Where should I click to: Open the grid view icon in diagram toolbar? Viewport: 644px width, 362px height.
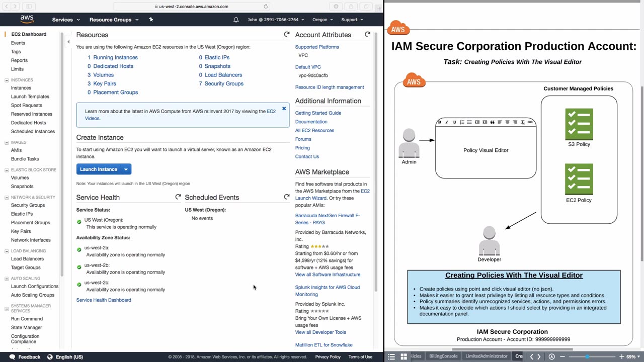tap(404, 356)
